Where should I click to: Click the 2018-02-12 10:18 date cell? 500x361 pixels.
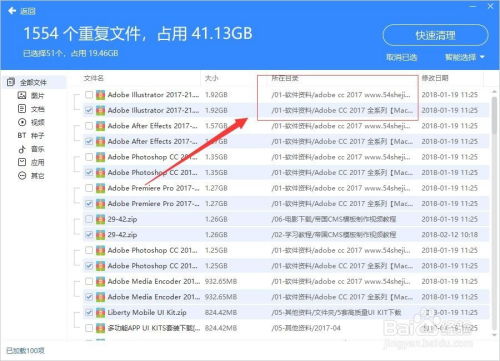pyautogui.click(x=449, y=235)
